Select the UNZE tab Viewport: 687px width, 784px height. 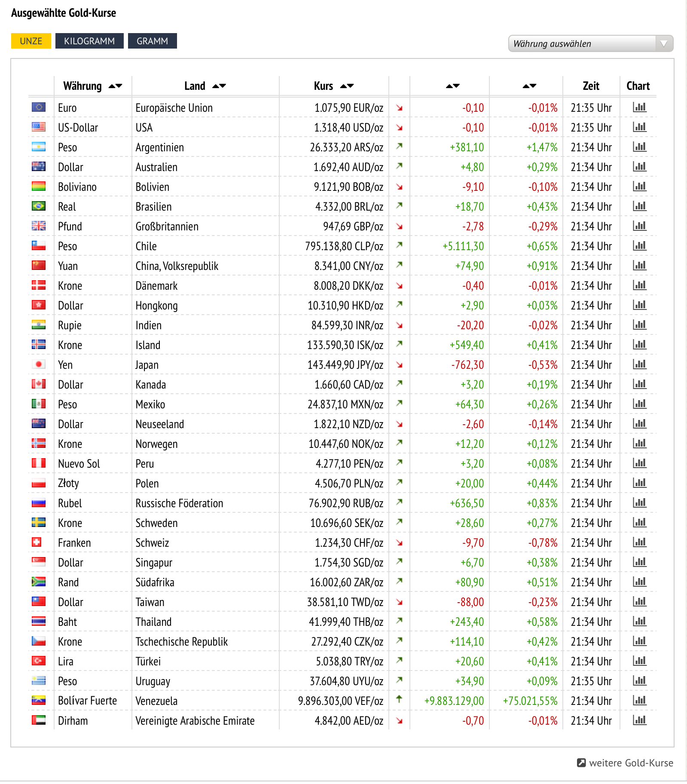pyautogui.click(x=31, y=41)
